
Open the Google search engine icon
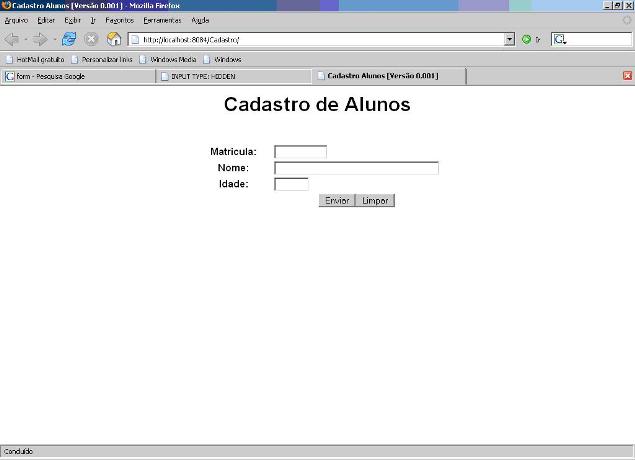[x=560, y=39]
